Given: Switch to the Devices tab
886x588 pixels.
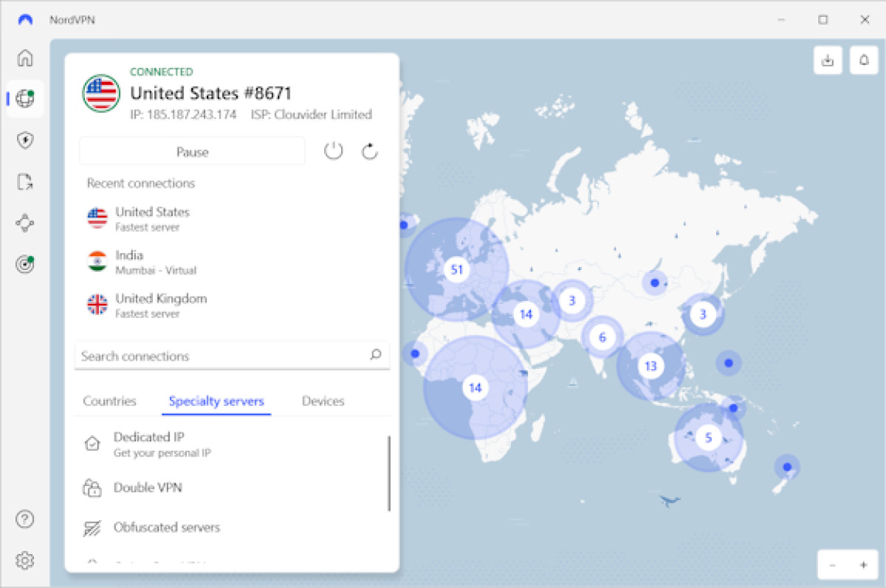Looking at the screenshot, I should 323,401.
